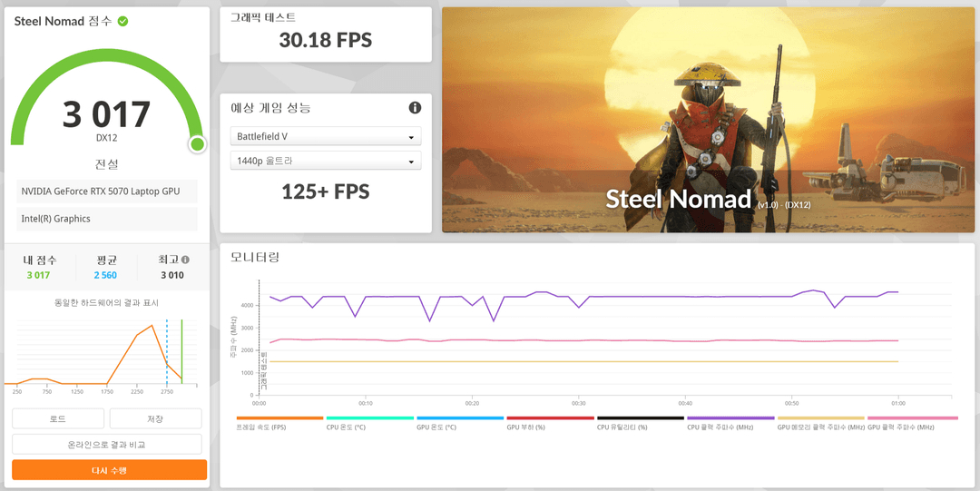Click the Steel Nomad benchmark hero image

(x=708, y=120)
